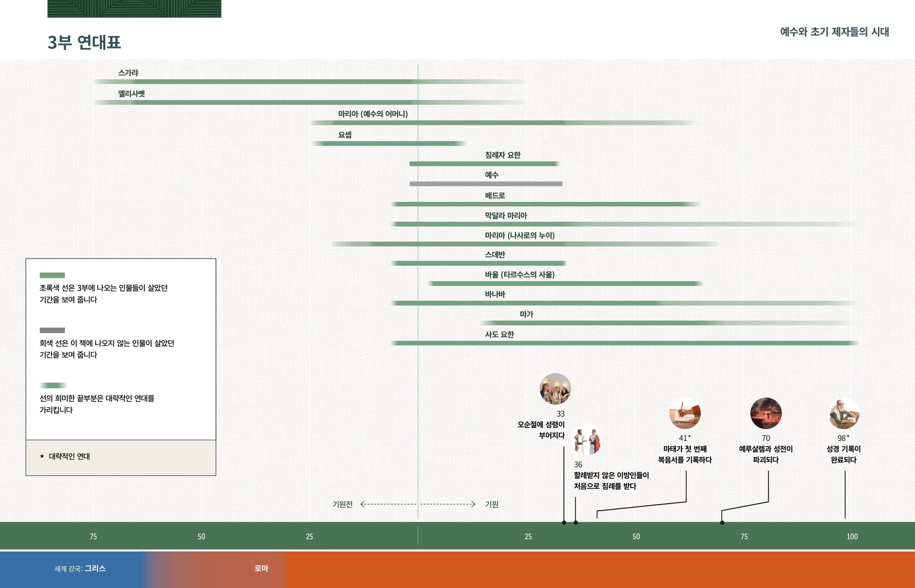
Task: Click the elderly John writing illustration
Action: point(844,413)
